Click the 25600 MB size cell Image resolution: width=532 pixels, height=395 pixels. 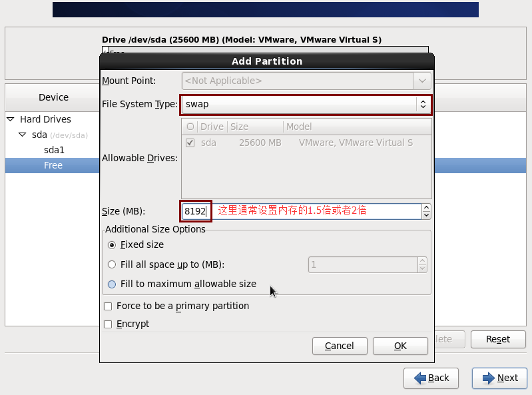pos(260,143)
